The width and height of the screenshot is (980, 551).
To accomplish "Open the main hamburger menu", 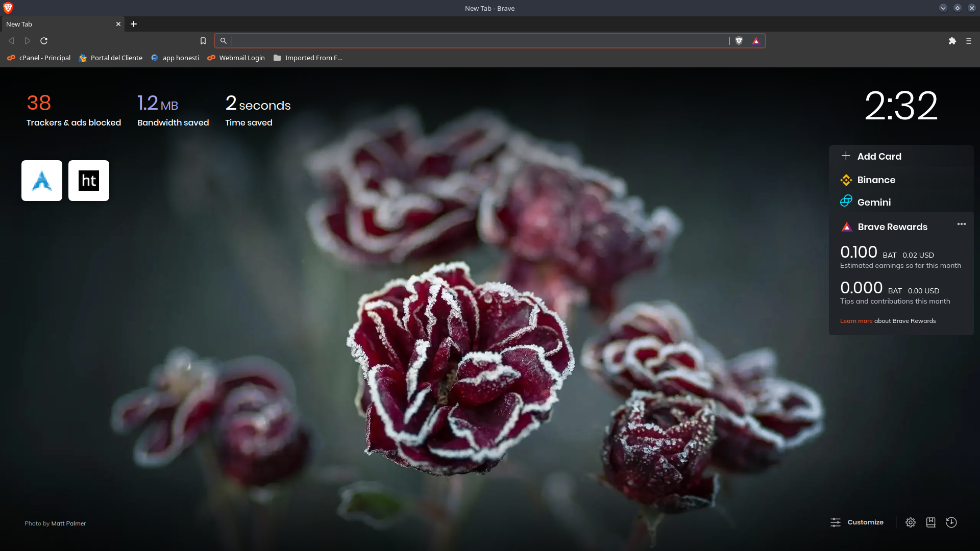I will (969, 41).
